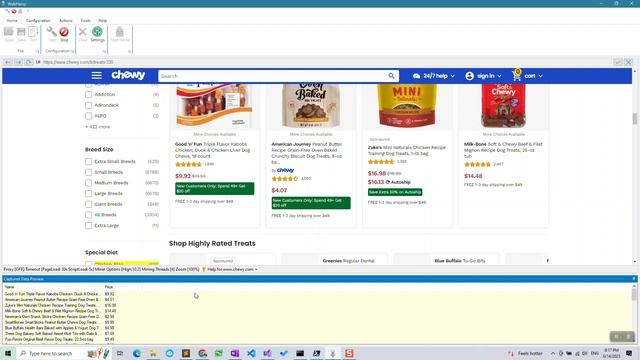The image size is (640, 360).
Task: Click the browser page vertical scrollbar
Action: 635,118
